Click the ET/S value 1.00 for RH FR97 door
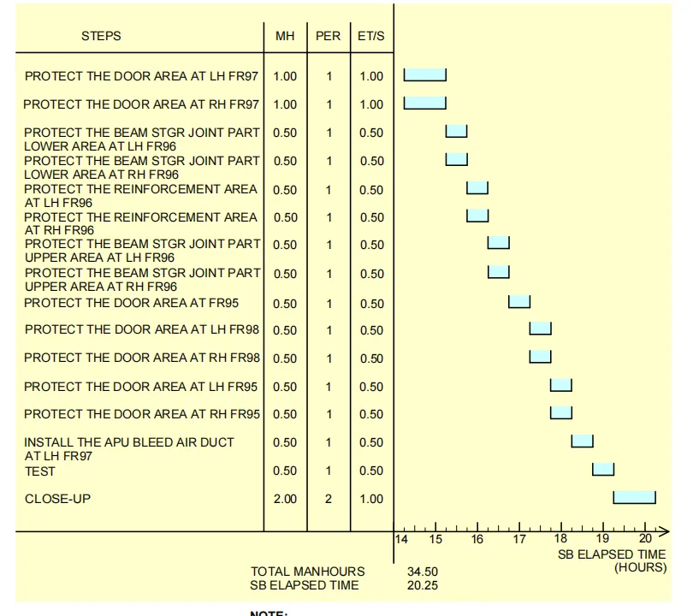The width and height of the screenshot is (693, 616). 371,104
